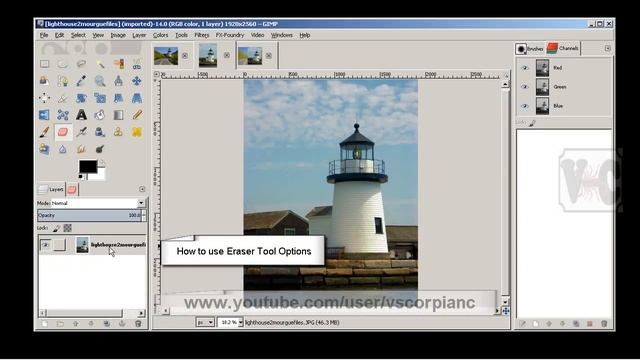640x360 pixels.
Task: Select the Blend gradient tool
Action: coord(118,115)
